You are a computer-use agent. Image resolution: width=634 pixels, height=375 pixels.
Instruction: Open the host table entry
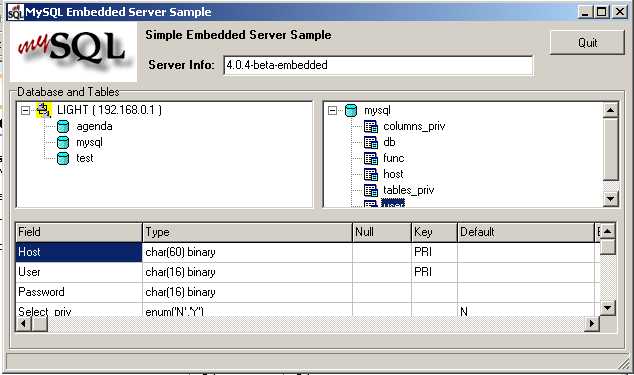point(393,174)
